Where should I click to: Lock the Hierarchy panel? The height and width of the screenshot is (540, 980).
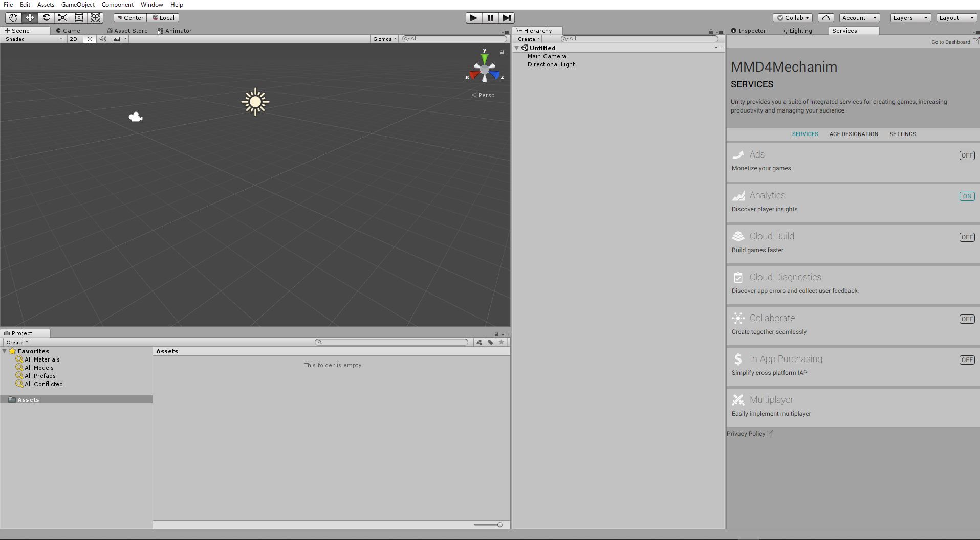coord(711,32)
